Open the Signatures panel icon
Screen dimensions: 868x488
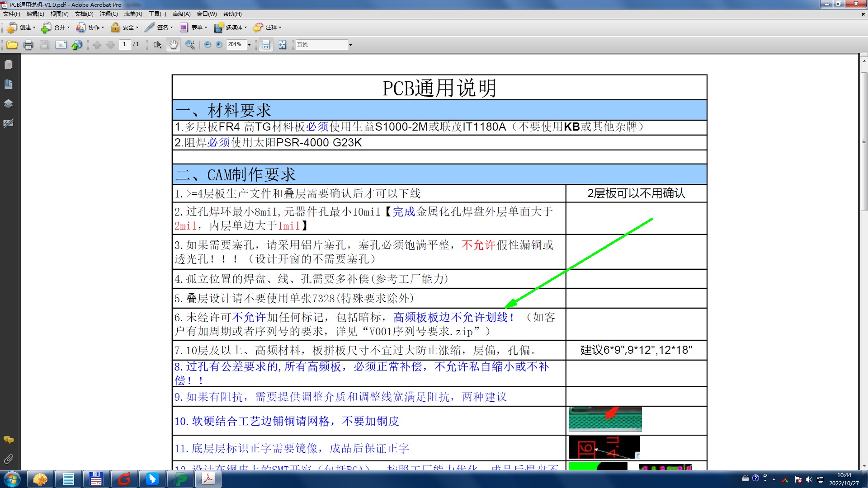(x=8, y=123)
